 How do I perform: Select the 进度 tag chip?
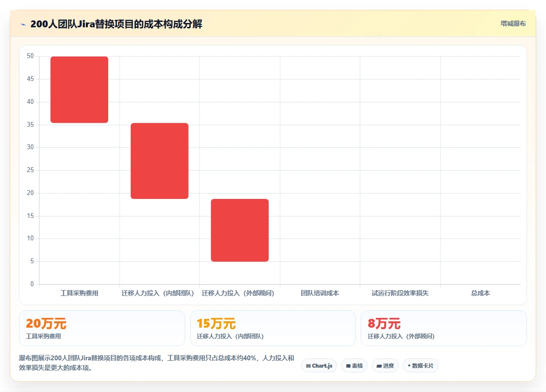(385, 366)
